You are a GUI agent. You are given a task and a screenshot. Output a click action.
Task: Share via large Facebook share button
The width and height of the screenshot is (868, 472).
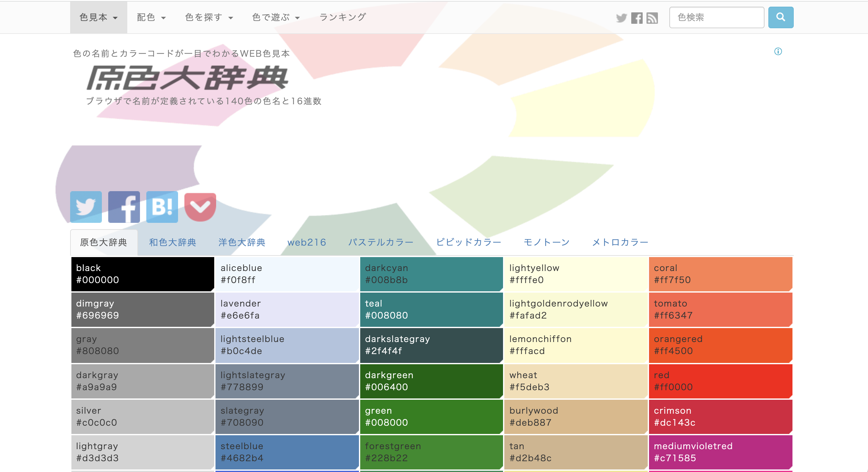point(124,207)
